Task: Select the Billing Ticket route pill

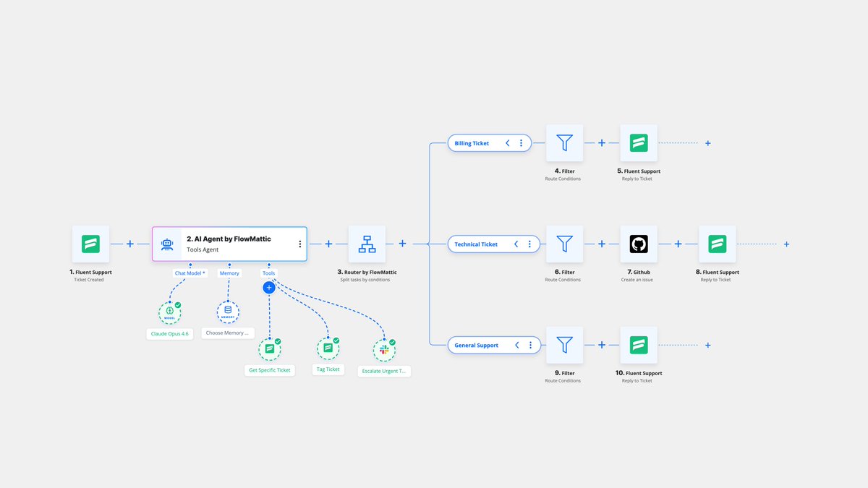Action: 489,143
